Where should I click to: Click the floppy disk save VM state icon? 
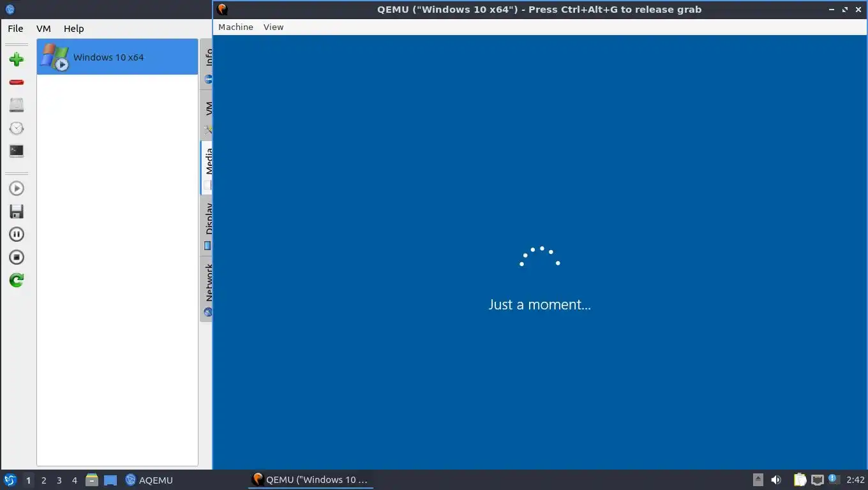point(17,211)
